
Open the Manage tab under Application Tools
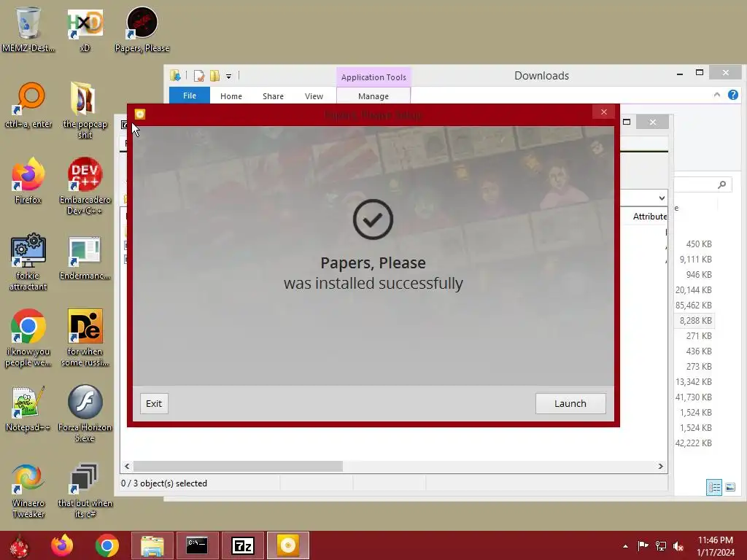(373, 96)
